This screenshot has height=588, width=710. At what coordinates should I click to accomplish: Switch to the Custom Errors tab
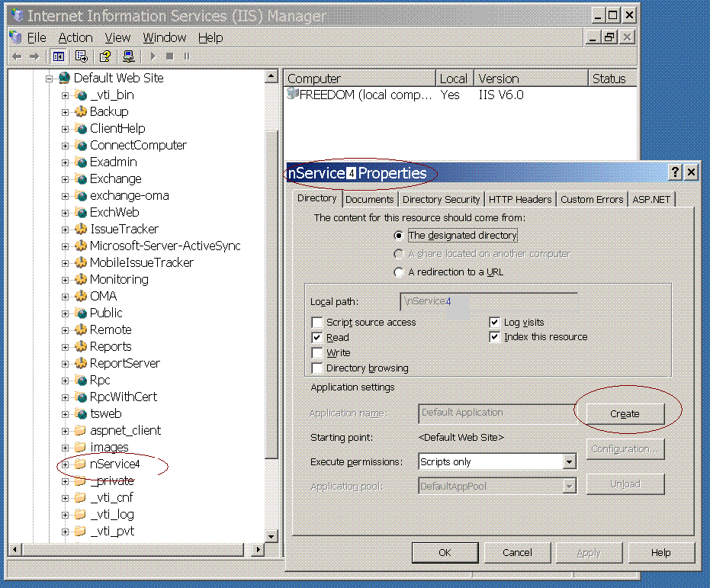click(x=592, y=200)
